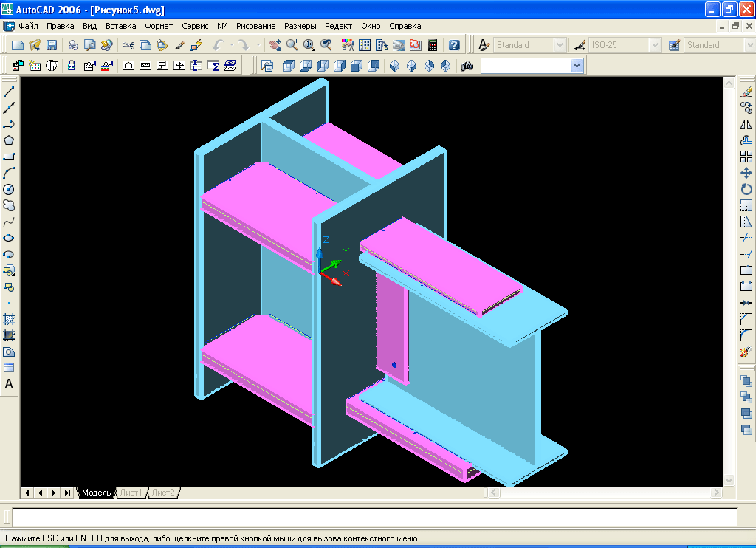Use the Move tool in Modify toolbar
This screenshot has width=756, height=548.
coord(746,173)
